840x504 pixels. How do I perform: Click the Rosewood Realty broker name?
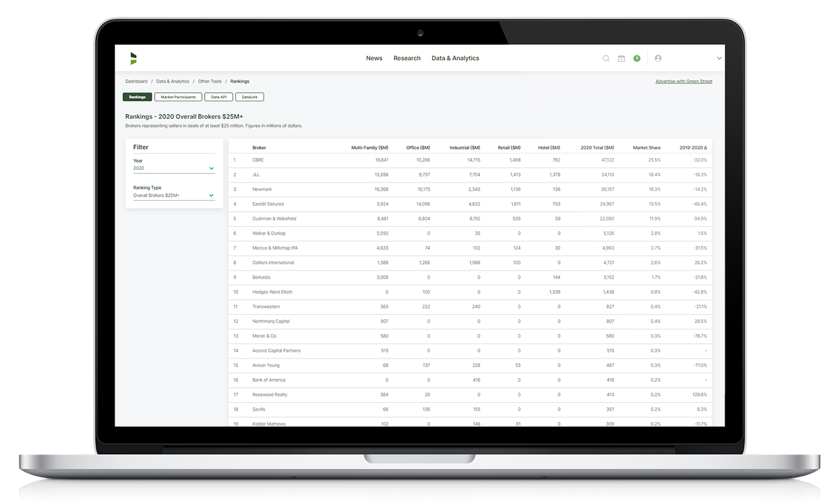(x=270, y=395)
